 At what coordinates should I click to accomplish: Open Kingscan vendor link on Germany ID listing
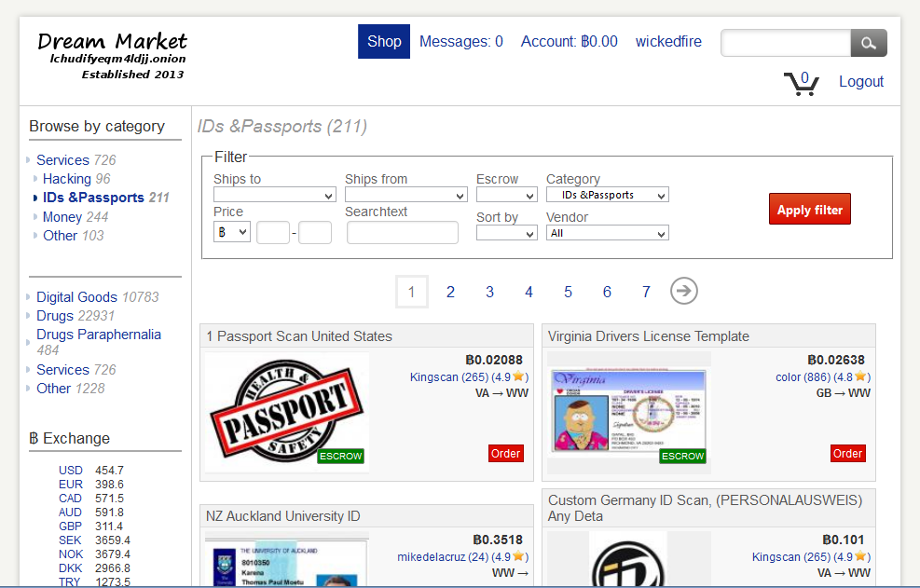click(x=812, y=556)
